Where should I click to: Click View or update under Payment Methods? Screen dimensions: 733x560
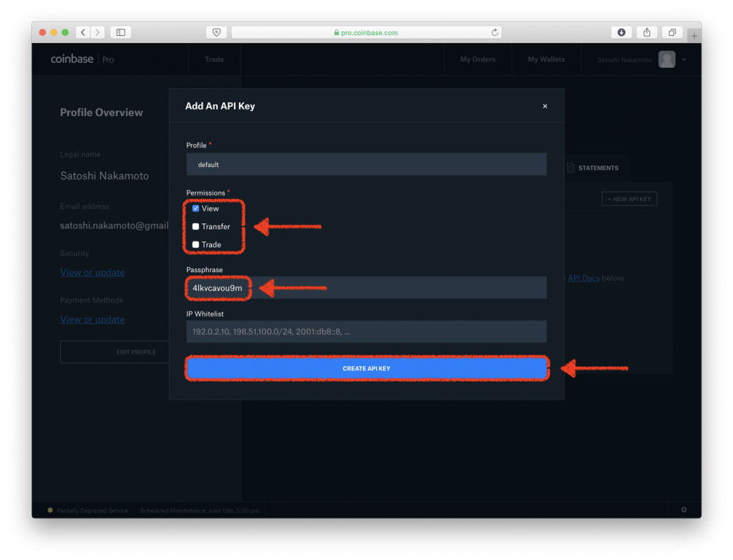click(x=92, y=319)
